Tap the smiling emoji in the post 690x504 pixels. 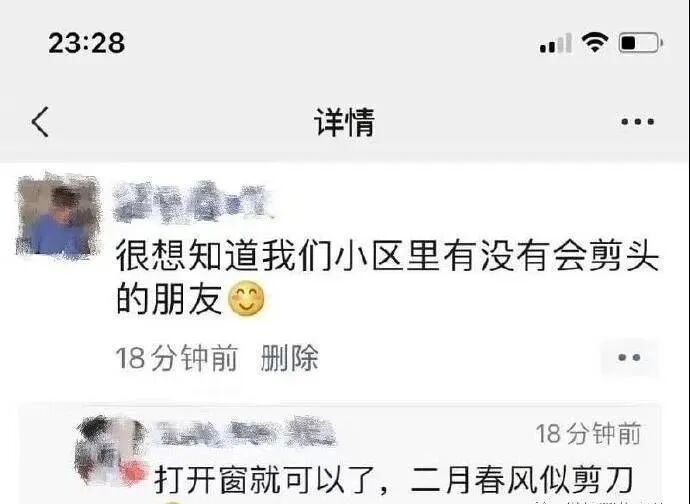(247, 299)
